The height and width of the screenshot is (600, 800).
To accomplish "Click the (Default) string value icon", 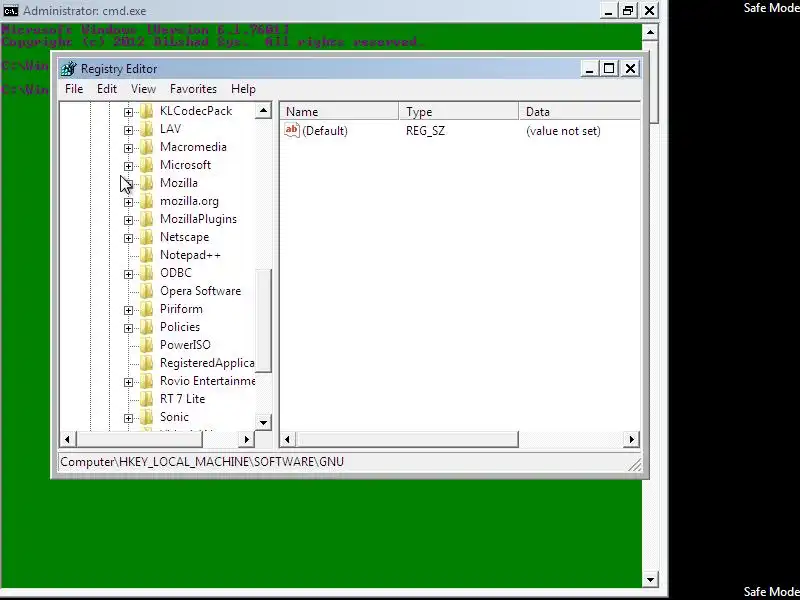I will (x=292, y=130).
